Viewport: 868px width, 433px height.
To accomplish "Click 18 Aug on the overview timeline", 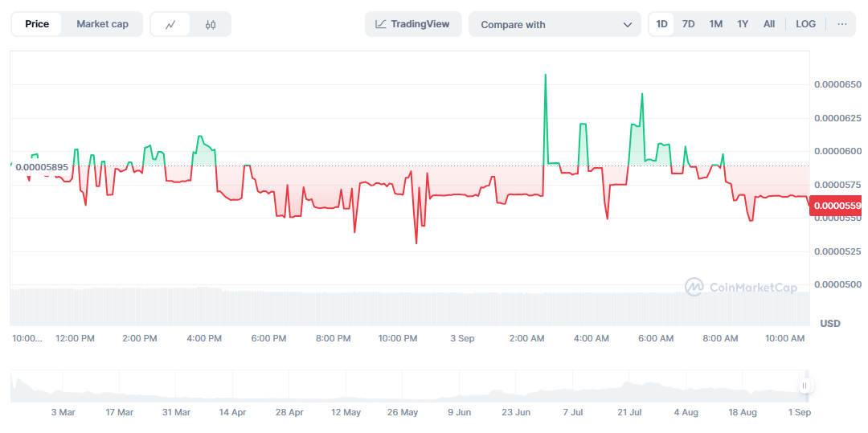I will pos(743,413).
